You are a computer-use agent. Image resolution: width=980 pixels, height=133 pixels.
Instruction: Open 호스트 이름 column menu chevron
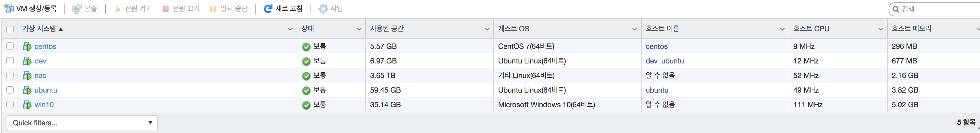tap(782, 29)
